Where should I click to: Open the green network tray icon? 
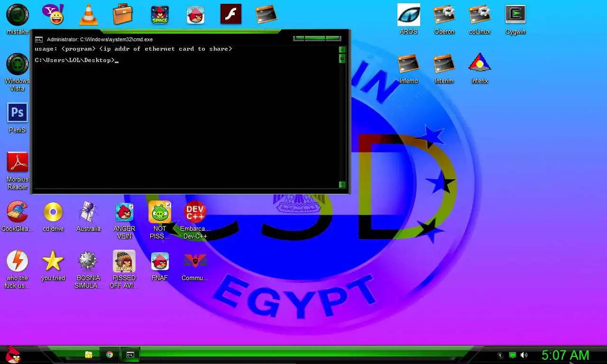(512, 355)
